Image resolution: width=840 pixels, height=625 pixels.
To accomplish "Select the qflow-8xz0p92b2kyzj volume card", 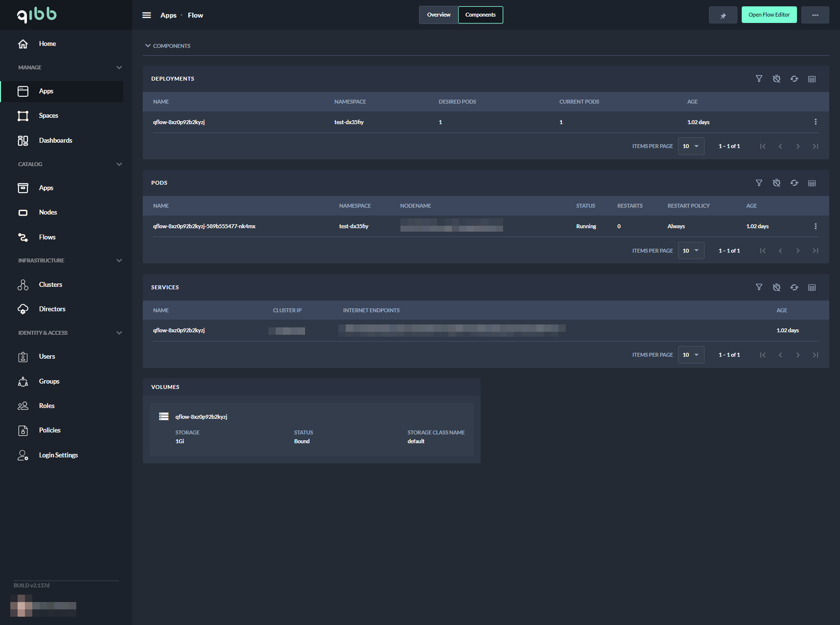I will 311,429.
